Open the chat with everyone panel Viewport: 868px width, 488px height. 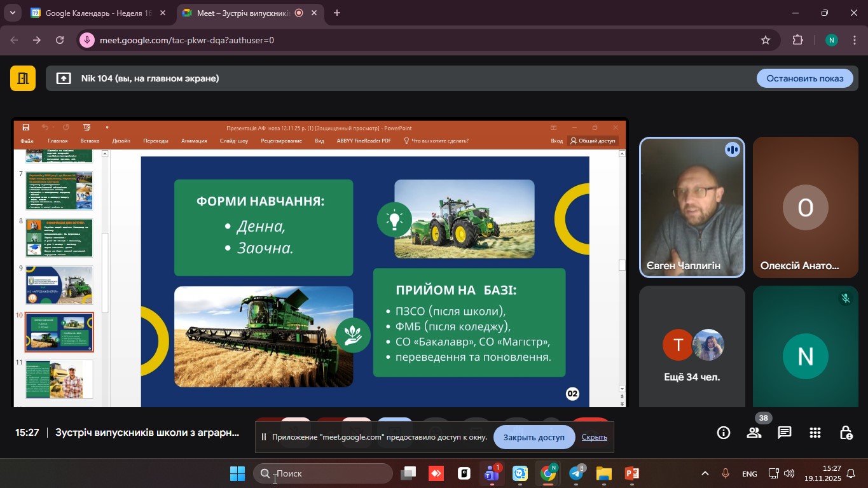[x=785, y=433]
